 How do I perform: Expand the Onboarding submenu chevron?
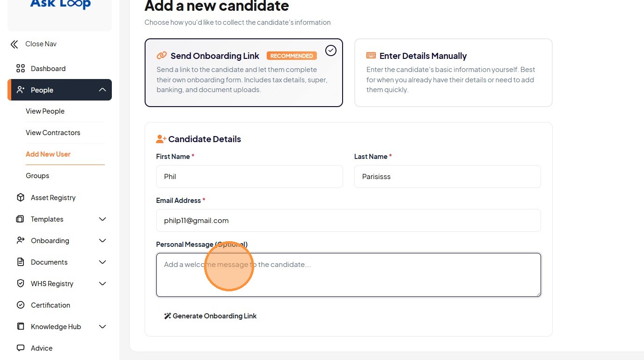[x=102, y=241]
